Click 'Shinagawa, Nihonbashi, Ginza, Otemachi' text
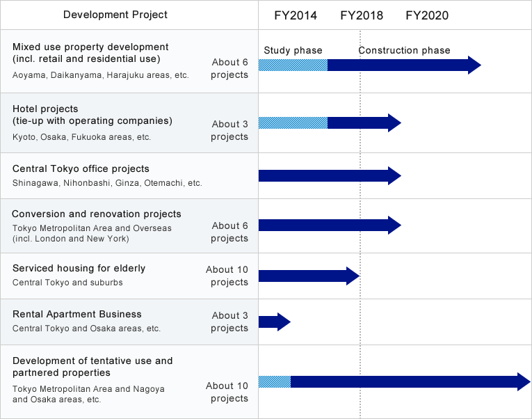 click(x=107, y=183)
